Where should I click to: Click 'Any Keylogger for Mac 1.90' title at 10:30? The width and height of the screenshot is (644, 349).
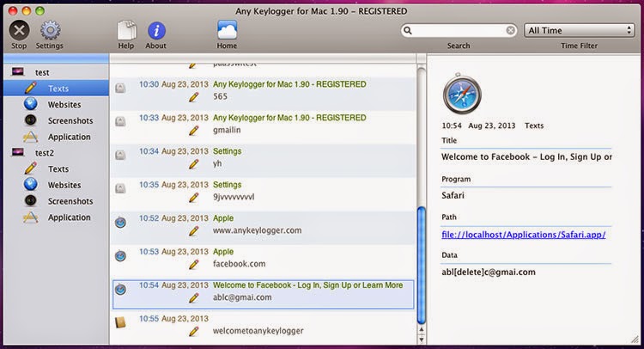(x=289, y=84)
